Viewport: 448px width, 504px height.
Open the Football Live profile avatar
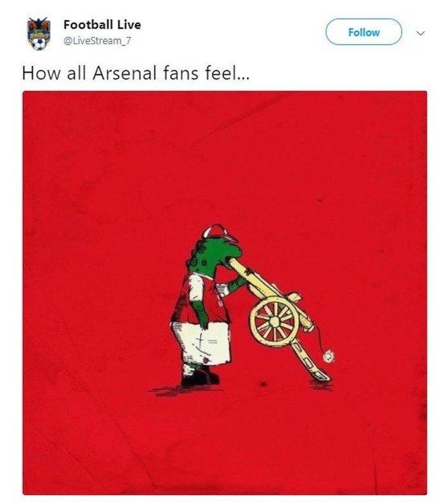coord(38,34)
